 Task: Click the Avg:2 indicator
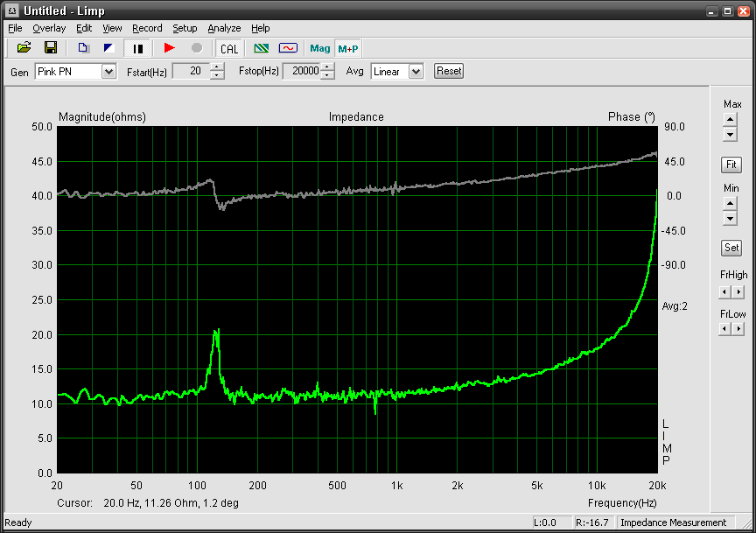coord(675,306)
